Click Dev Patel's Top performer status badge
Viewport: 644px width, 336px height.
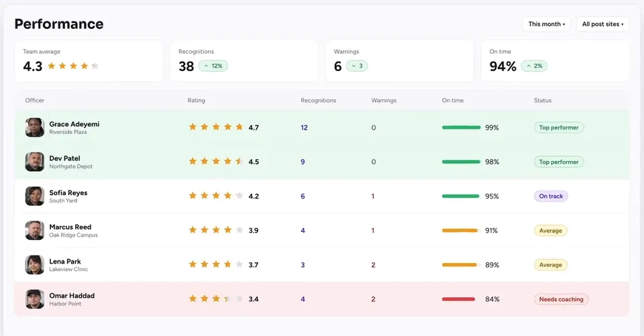[559, 162]
